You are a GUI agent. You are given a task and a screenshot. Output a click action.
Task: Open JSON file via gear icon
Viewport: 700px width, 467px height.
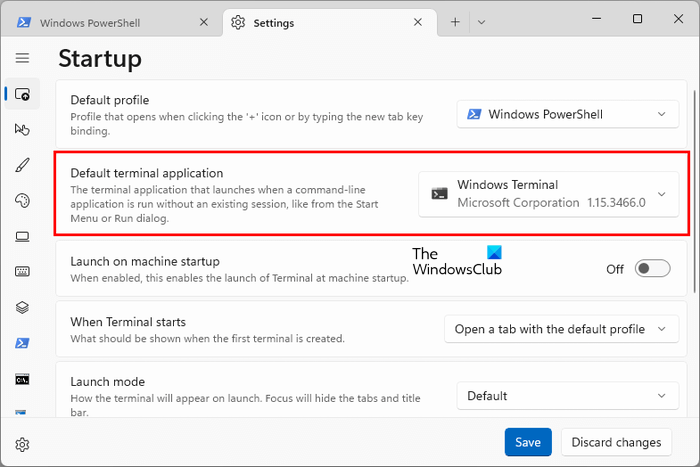point(22,444)
